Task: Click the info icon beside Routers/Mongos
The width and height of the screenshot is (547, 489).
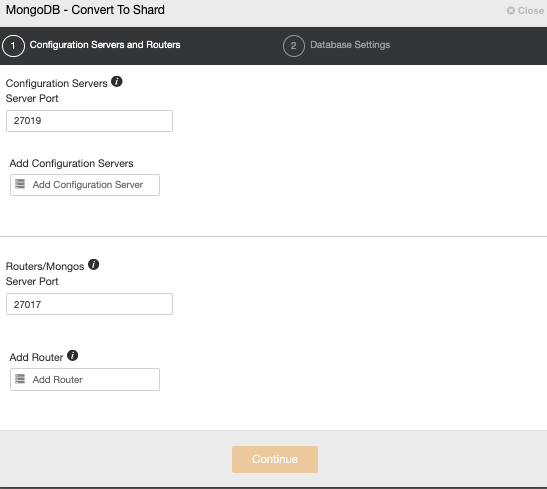Action: (93, 264)
